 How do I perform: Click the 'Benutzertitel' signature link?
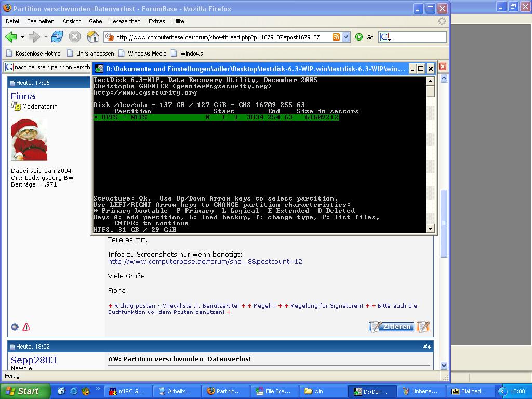[x=220, y=305]
